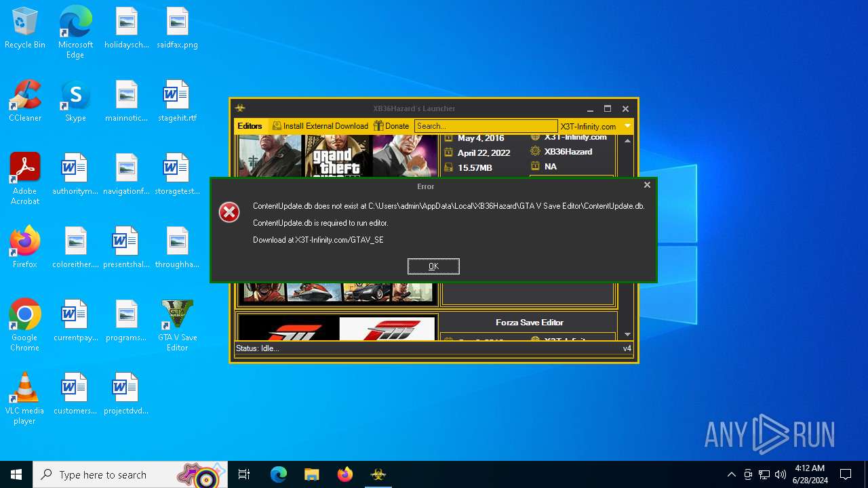Select the throughha... desktop file
868x488 pixels.
pos(177,248)
